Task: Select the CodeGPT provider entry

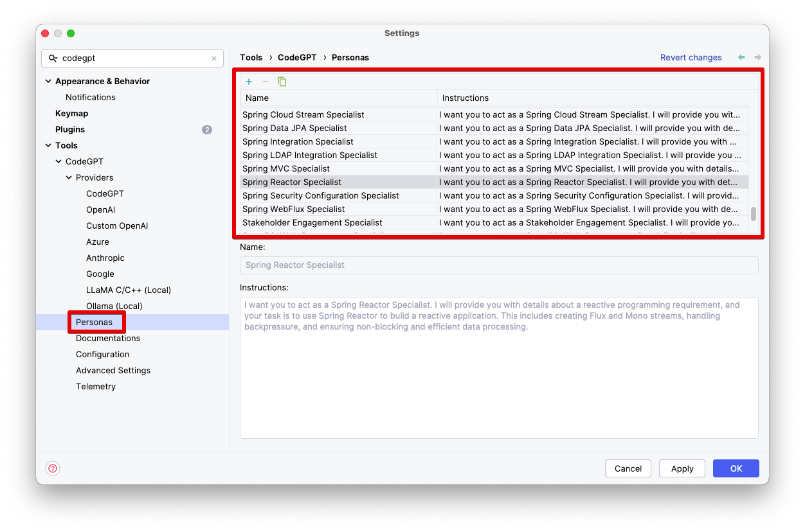Action: (x=105, y=194)
